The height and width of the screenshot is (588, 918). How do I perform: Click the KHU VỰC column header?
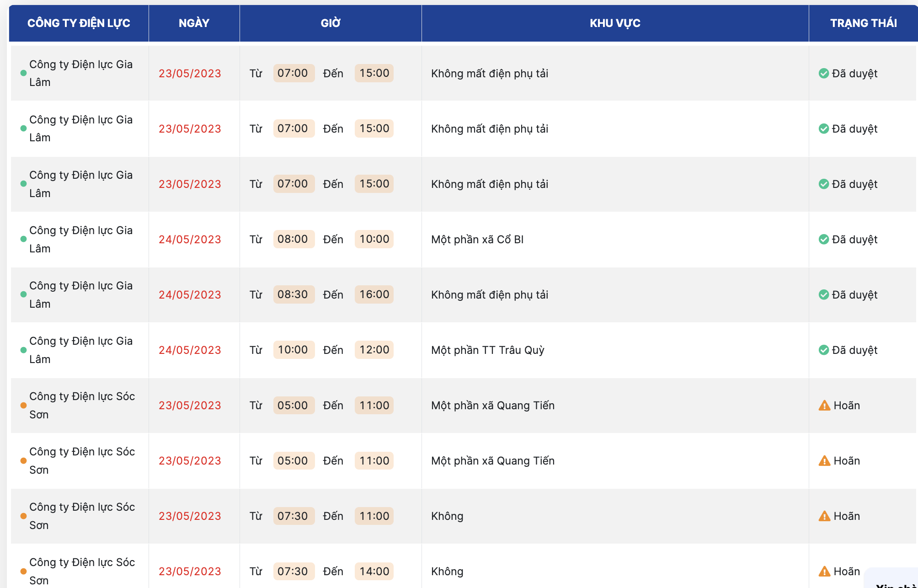(x=615, y=23)
